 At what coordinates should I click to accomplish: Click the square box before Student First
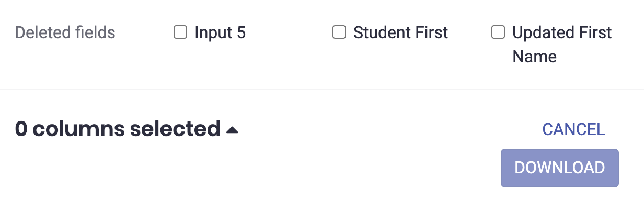click(339, 33)
